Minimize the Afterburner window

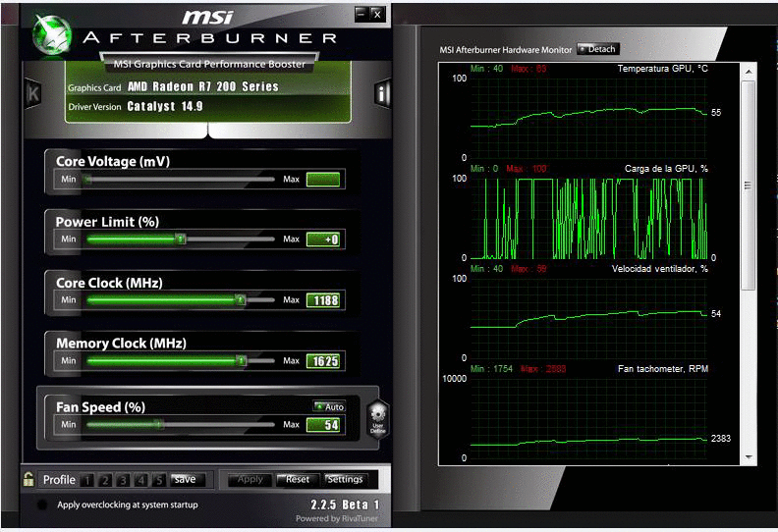point(361,14)
